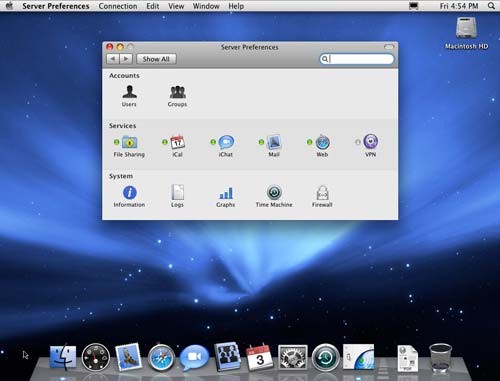Open Spotlight search in the menu bar

[x=491, y=6]
